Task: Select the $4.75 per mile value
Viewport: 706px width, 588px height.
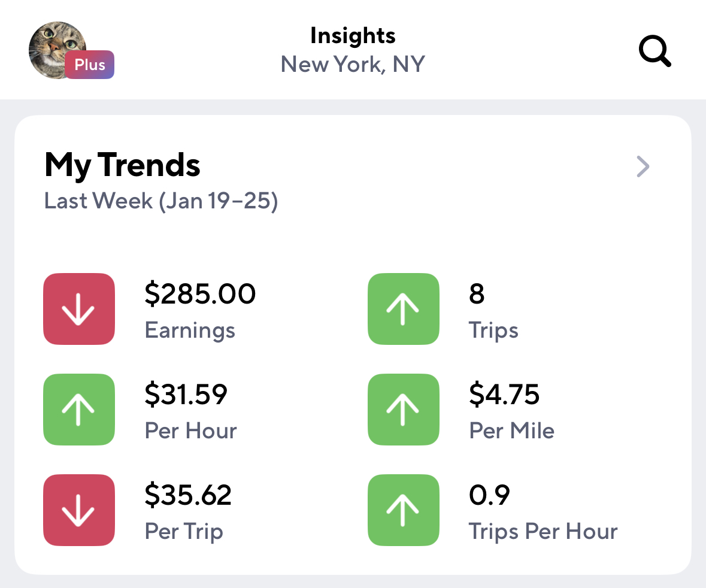Action: tap(504, 395)
